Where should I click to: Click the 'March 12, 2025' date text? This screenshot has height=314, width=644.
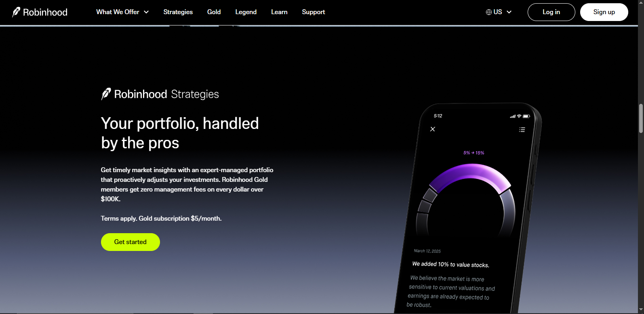coord(427,251)
